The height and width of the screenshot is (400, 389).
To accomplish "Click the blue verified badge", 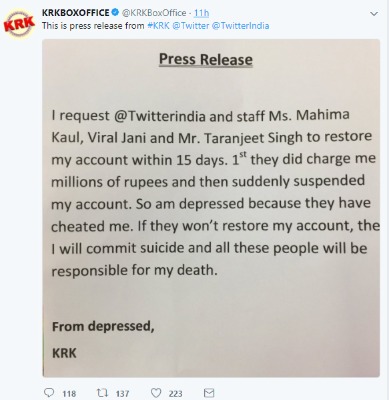I will 115,13.
